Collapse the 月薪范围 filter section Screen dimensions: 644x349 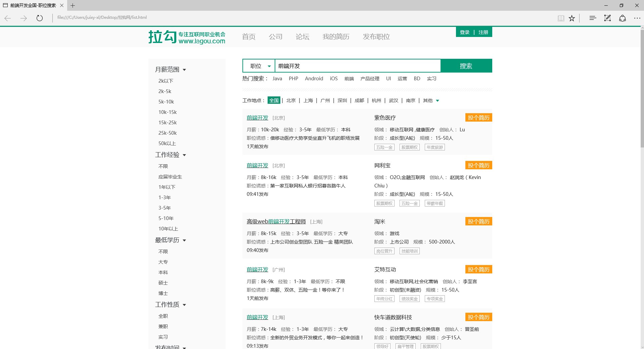tap(171, 70)
